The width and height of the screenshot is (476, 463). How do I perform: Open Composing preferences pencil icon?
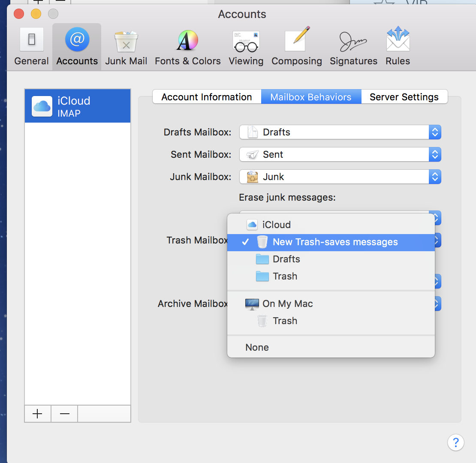click(x=297, y=47)
